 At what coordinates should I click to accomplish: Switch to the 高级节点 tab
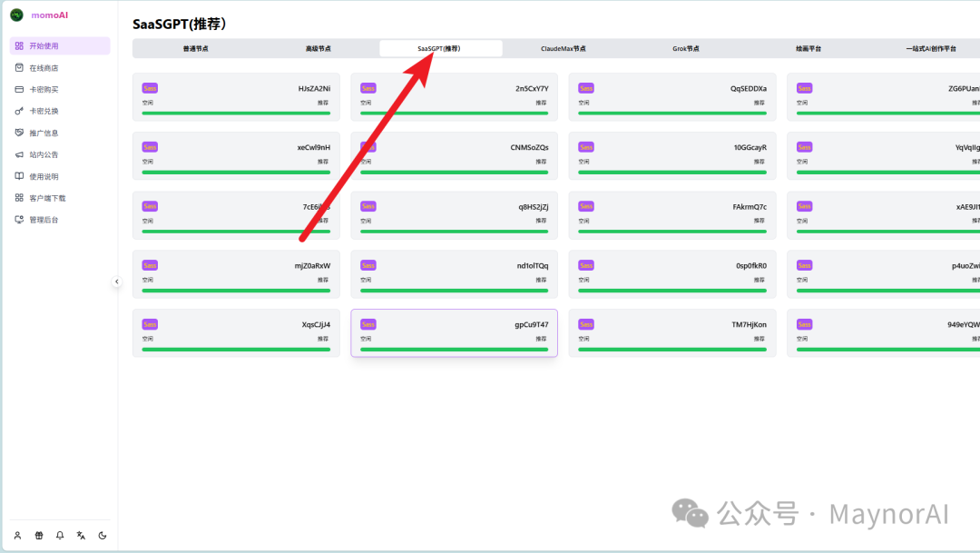click(x=318, y=48)
